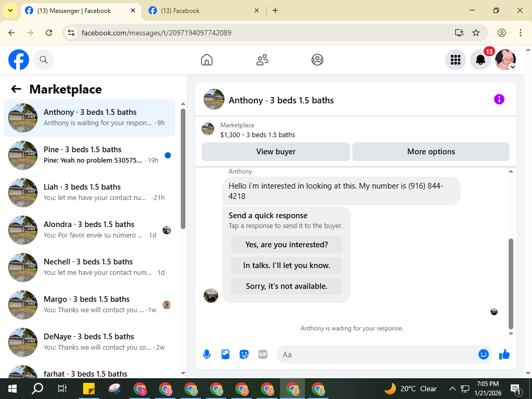This screenshot has width=532, height=399.
Task: Close the (13) Facebook browser tab
Action: point(257,10)
